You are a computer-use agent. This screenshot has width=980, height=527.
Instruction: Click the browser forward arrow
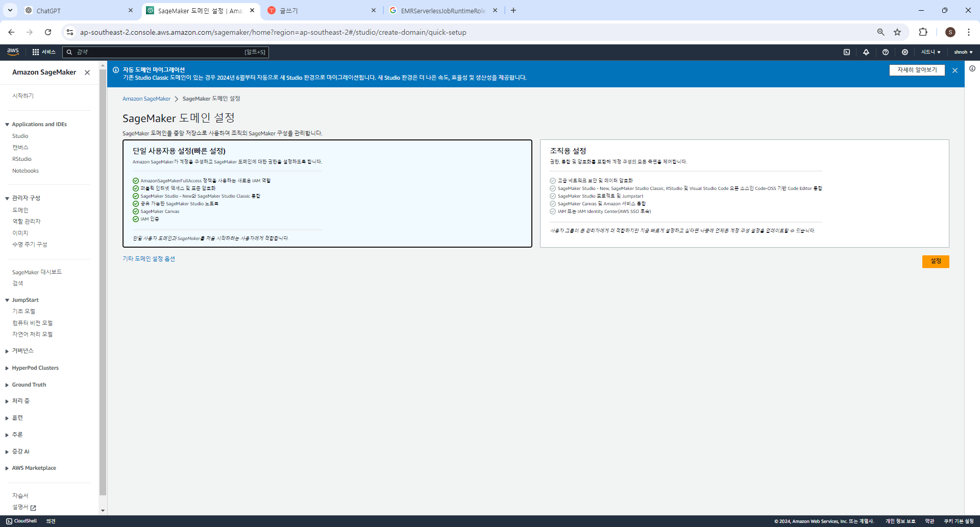click(x=30, y=32)
